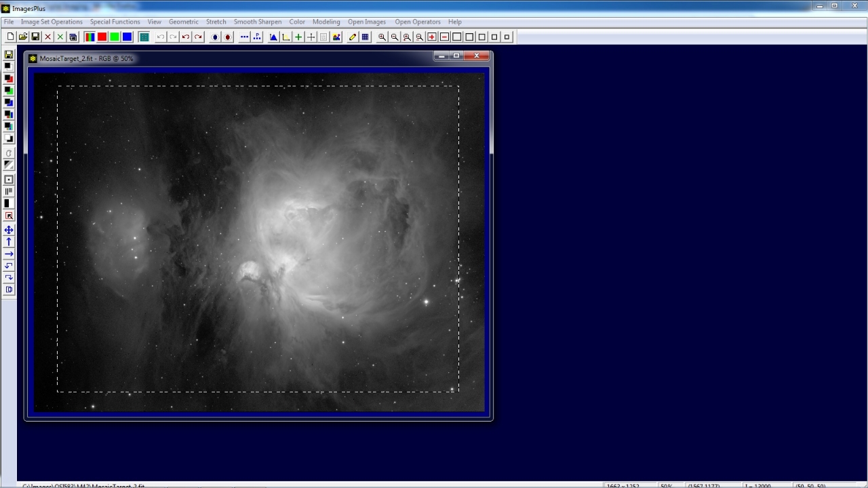Image resolution: width=868 pixels, height=488 pixels.
Task: Open the Smooth Sharpen menu
Action: tap(258, 22)
